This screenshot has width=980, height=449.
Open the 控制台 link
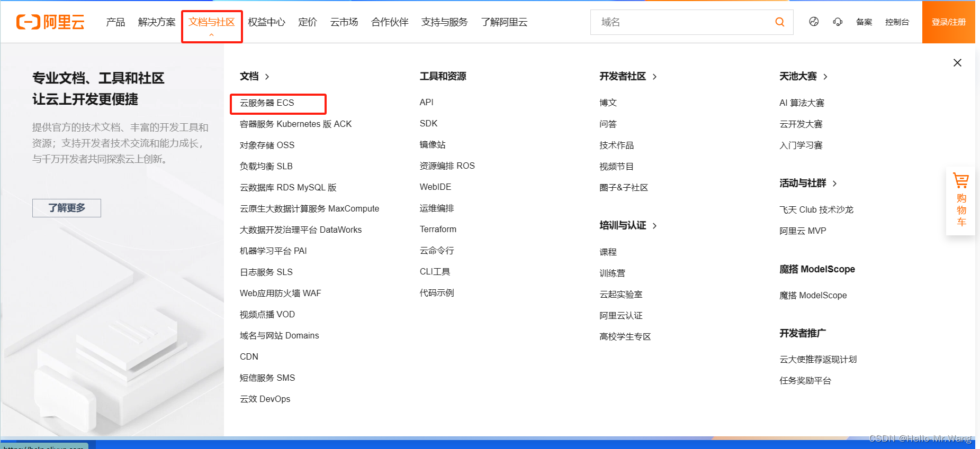coord(897,22)
